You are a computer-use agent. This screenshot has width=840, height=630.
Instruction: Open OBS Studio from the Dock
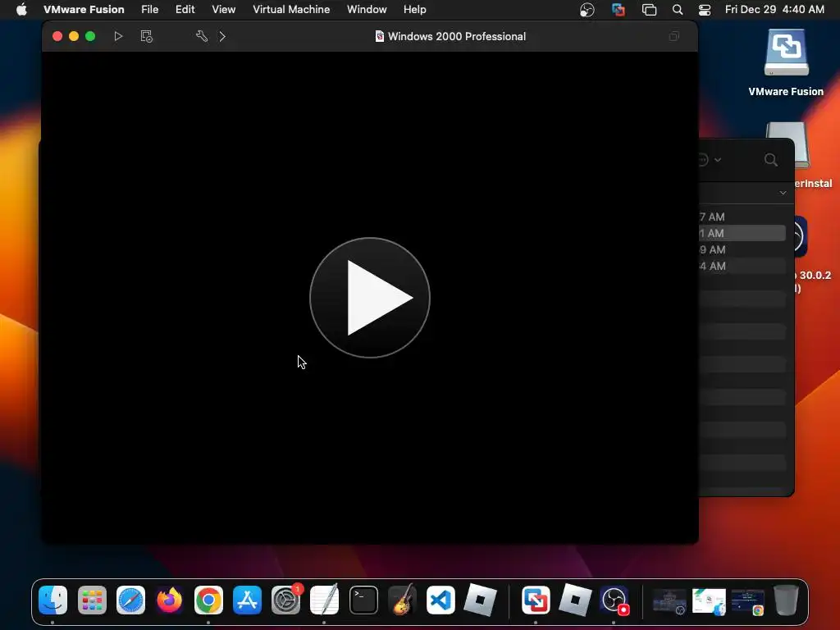[614, 600]
